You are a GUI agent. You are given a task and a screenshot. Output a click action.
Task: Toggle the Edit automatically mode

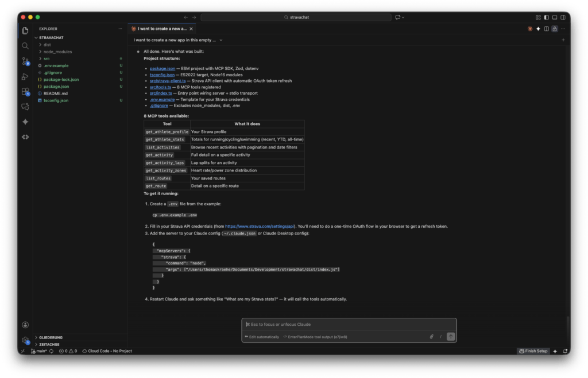coord(262,337)
